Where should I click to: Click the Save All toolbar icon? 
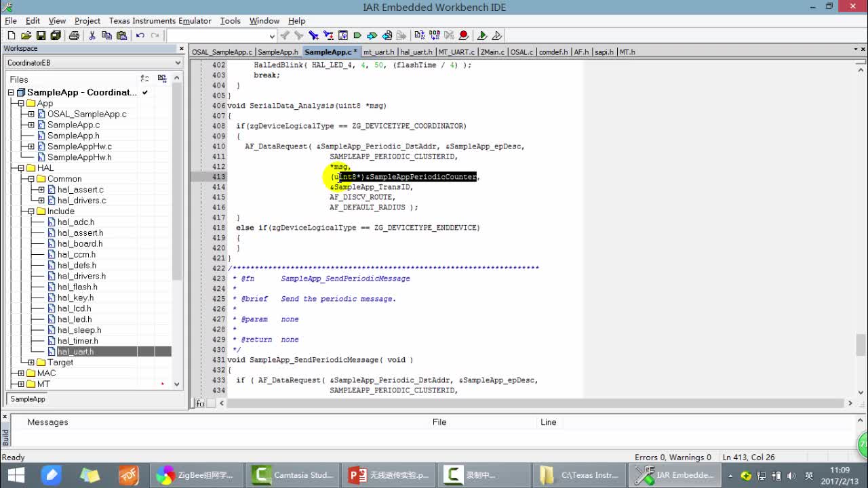click(x=56, y=35)
